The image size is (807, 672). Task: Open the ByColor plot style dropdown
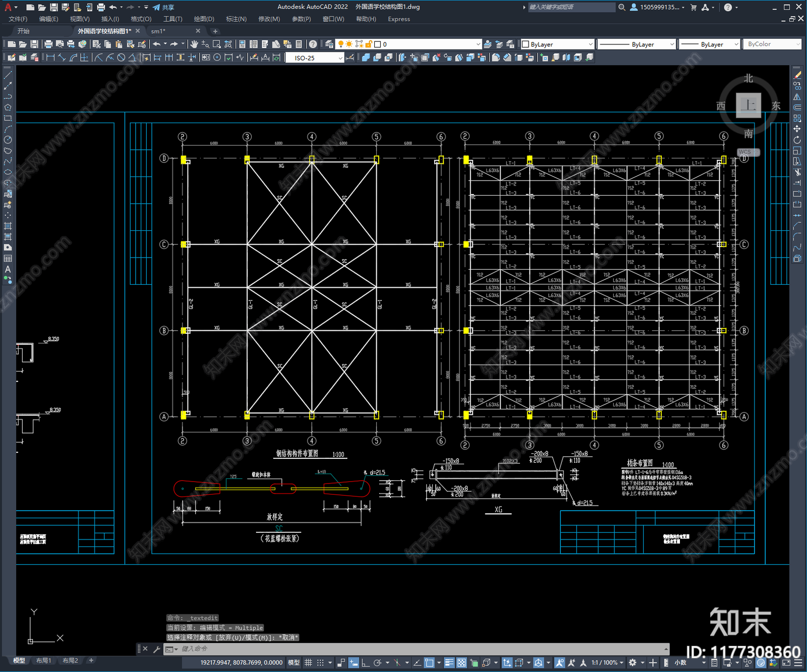(x=772, y=44)
